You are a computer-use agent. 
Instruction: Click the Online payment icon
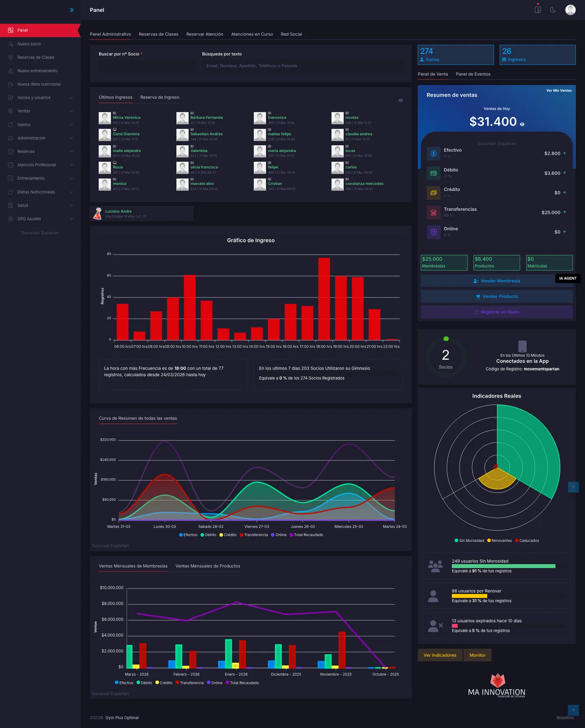(x=434, y=232)
